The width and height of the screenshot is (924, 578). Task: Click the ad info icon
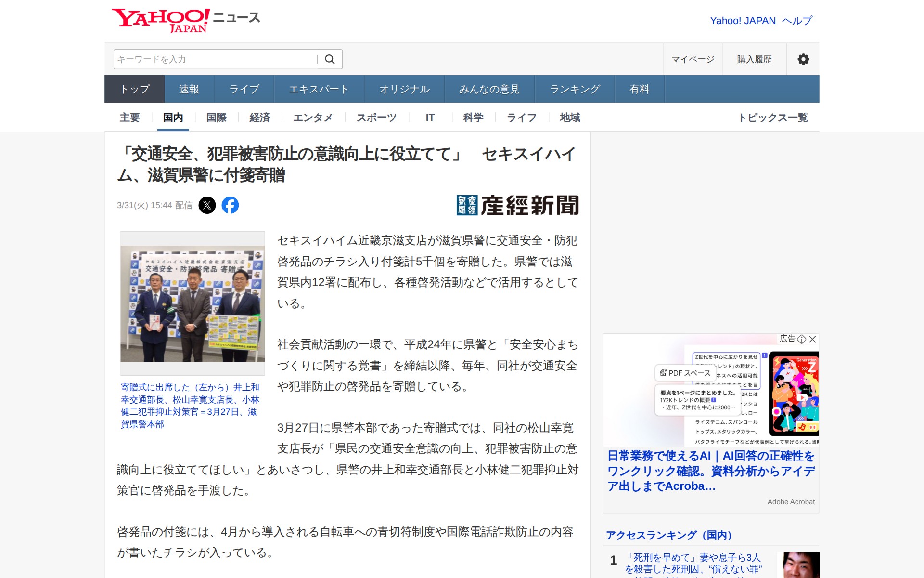pyautogui.click(x=802, y=339)
